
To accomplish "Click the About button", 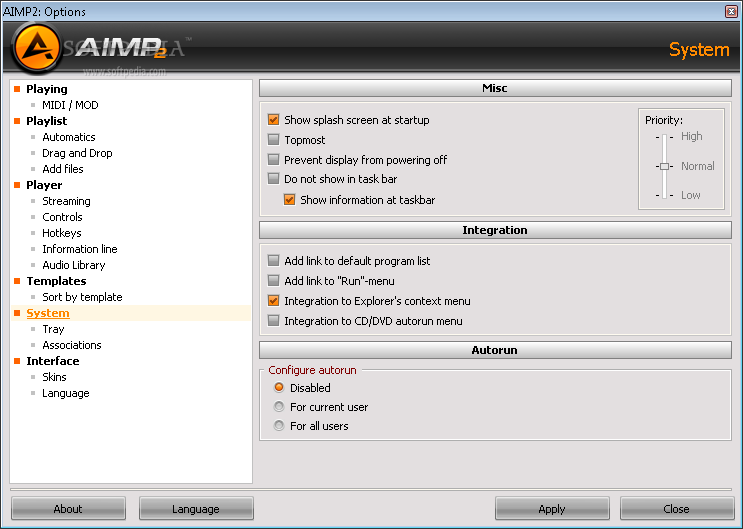I will click(68, 509).
